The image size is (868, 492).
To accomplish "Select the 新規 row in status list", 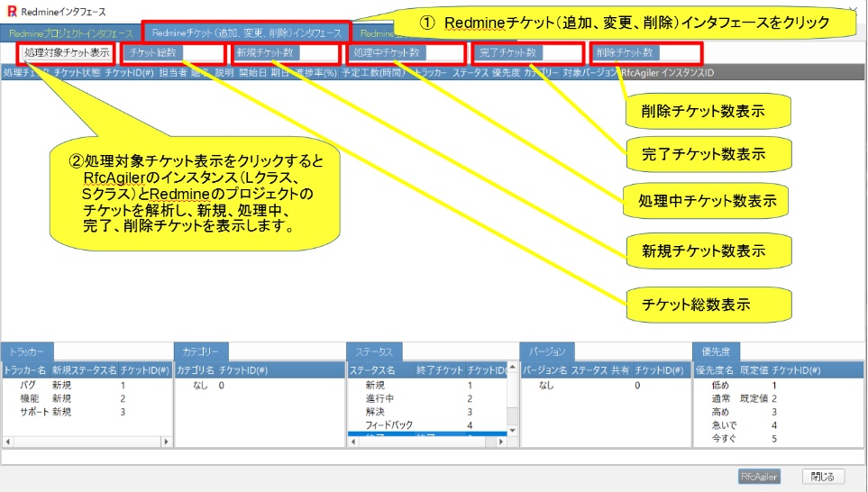I will pos(427,385).
